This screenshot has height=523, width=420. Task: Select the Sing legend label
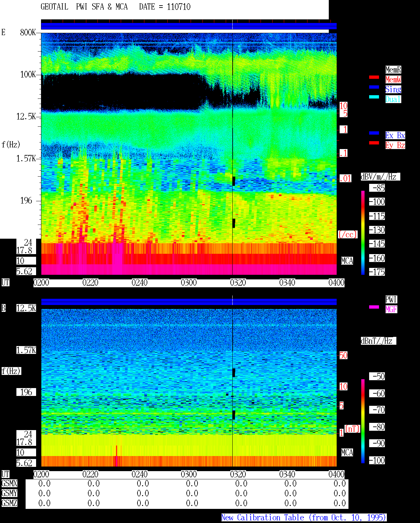coord(393,89)
